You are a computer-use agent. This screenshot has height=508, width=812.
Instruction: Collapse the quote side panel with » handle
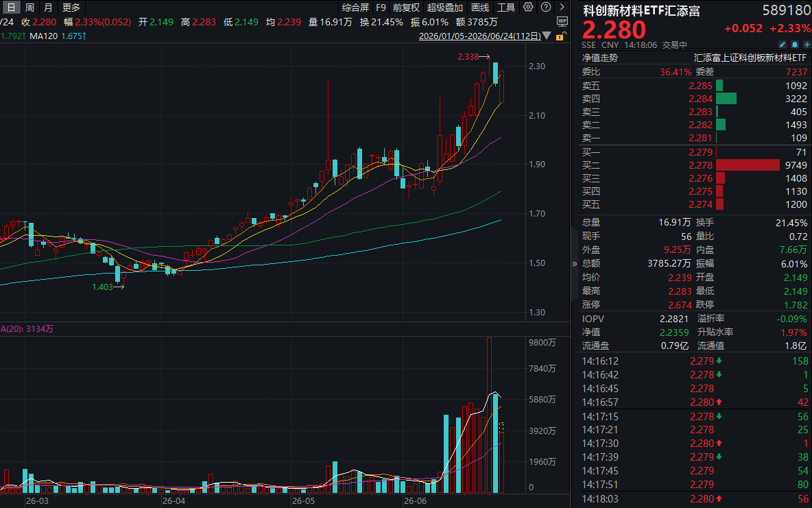click(574, 263)
